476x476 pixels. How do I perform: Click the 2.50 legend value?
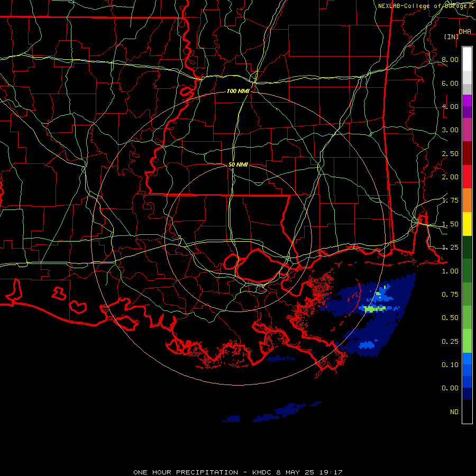pyautogui.click(x=450, y=153)
